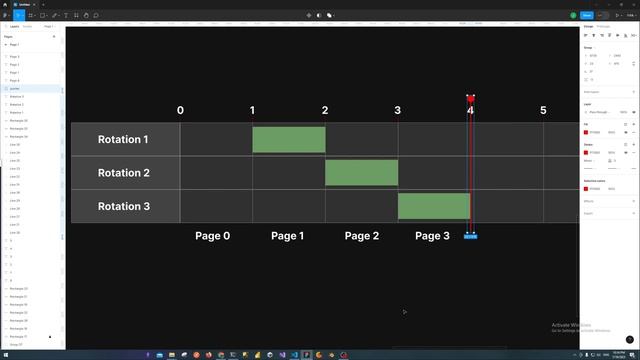Click the fill red color swatch

coord(586,132)
